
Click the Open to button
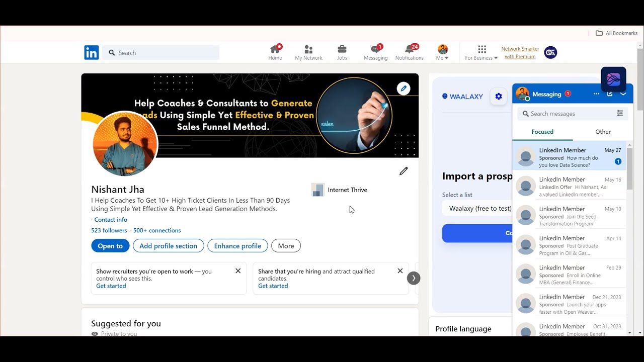[x=110, y=246]
